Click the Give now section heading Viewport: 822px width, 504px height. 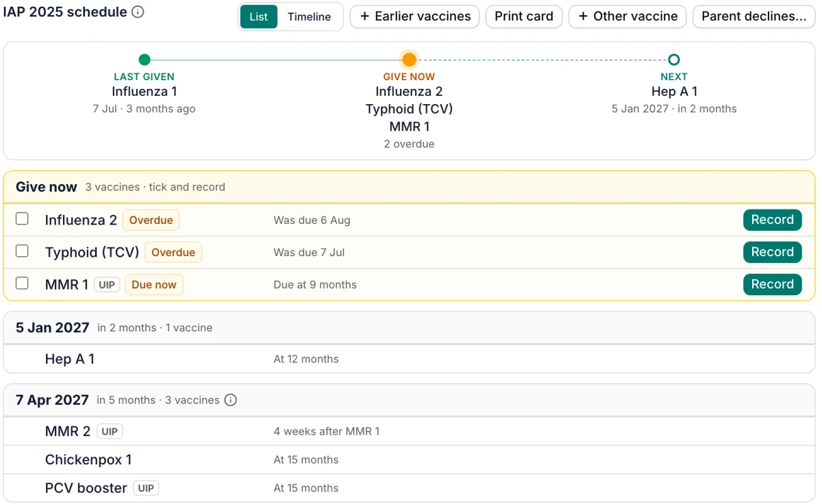(x=47, y=187)
